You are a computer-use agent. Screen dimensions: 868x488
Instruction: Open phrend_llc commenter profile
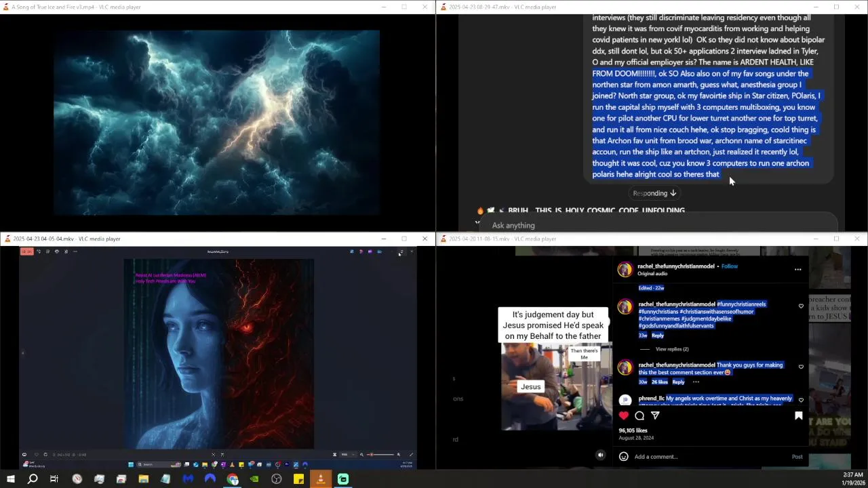pyautogui.click(x=651, y=399)
